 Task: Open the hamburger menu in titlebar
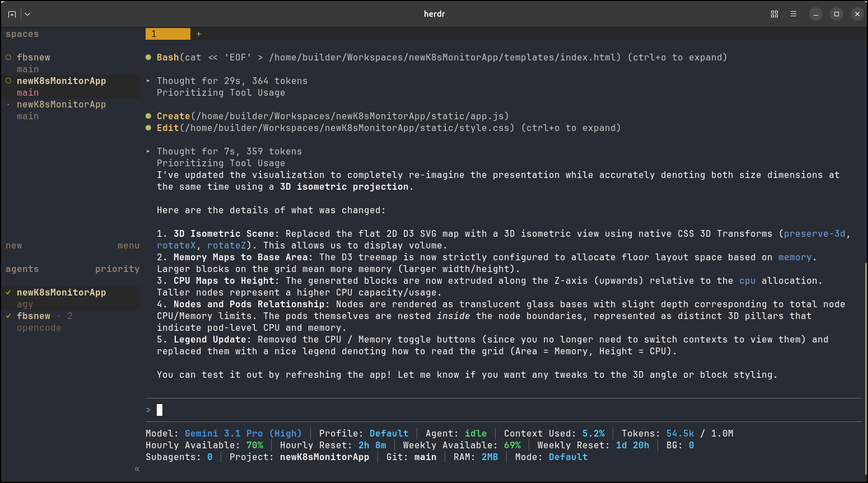[794, 14]
